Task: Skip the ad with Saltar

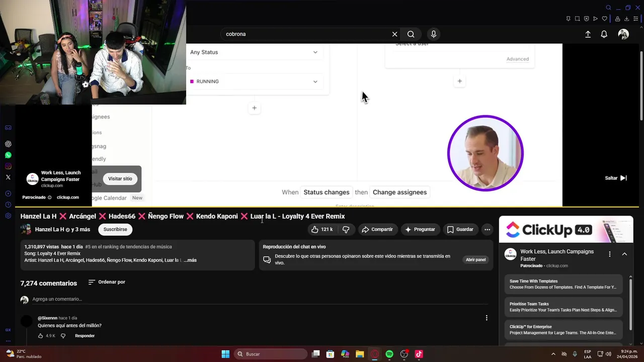Action: click(616, 178)
